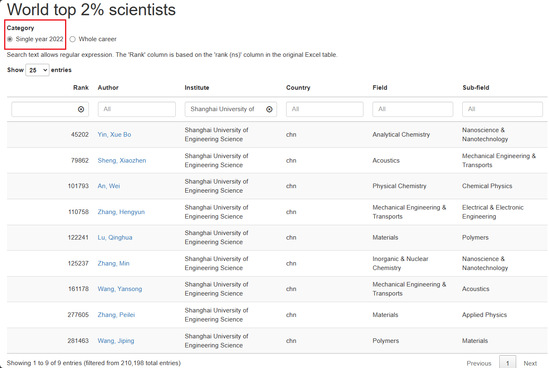Image resolution: width=549 pixels, height=368 pixels.
Task: Open author link Yin, Xue Bo
Action: (x=114, y=134)
